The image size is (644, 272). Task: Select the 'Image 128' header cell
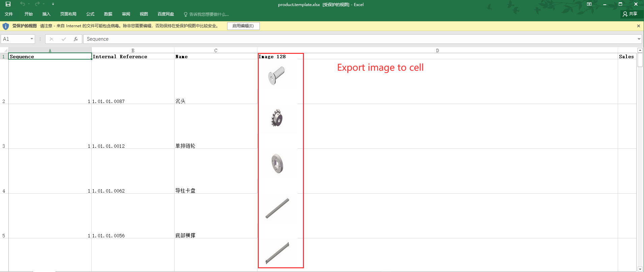click(437, 56)
